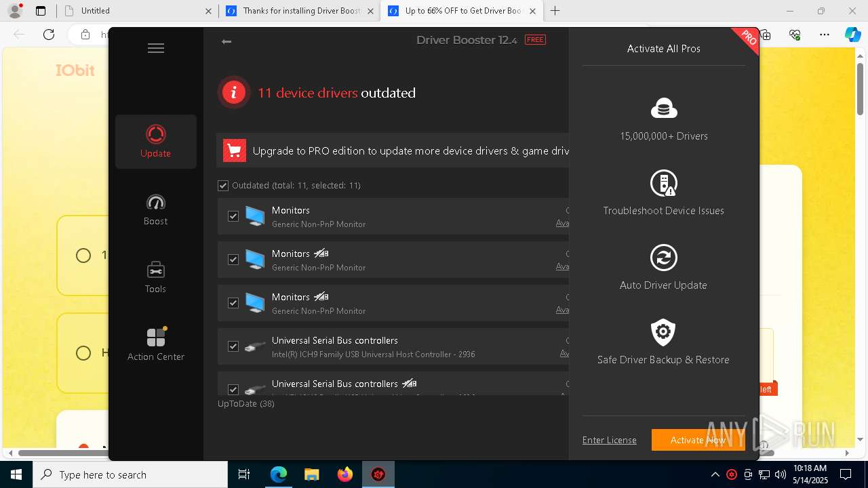868x488 pixels.
Task: Open the Tools sidebar section
Action: (x=156, y=277)
